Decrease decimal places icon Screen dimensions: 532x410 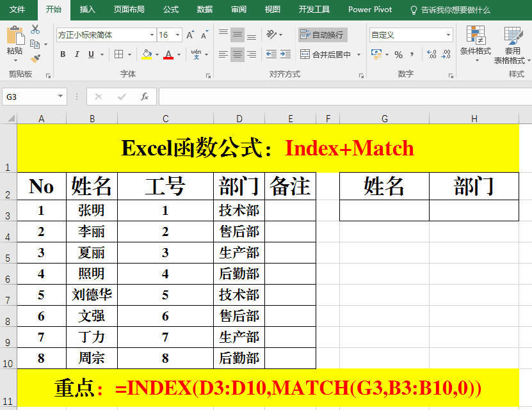pyautogui.click(x=446, y=54)
